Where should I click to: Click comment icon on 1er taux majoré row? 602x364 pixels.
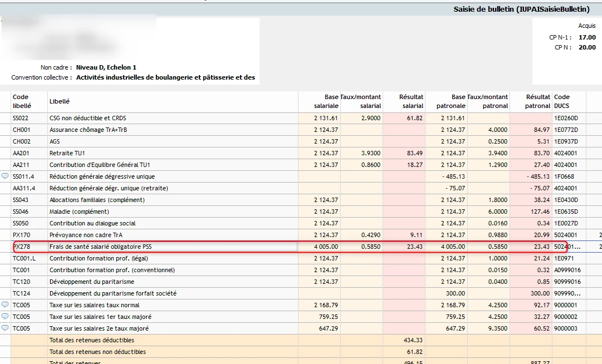pyautogui.click(x=5, y=317)
